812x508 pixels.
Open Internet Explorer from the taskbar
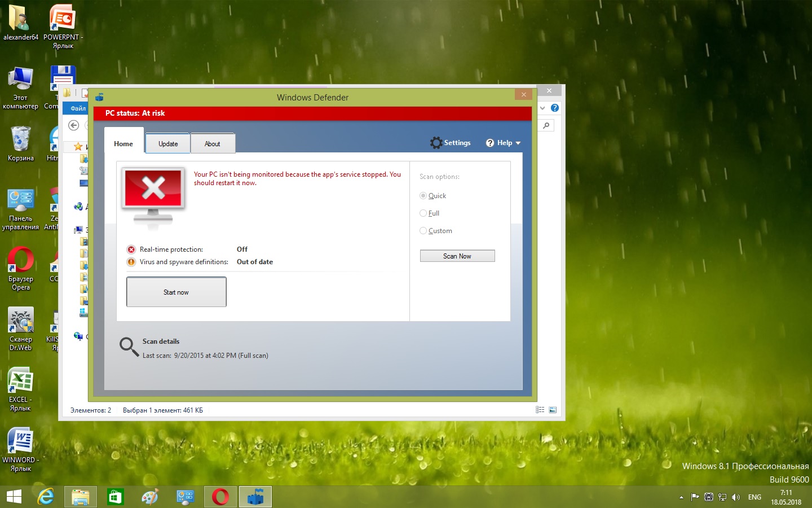coord(45,497)
